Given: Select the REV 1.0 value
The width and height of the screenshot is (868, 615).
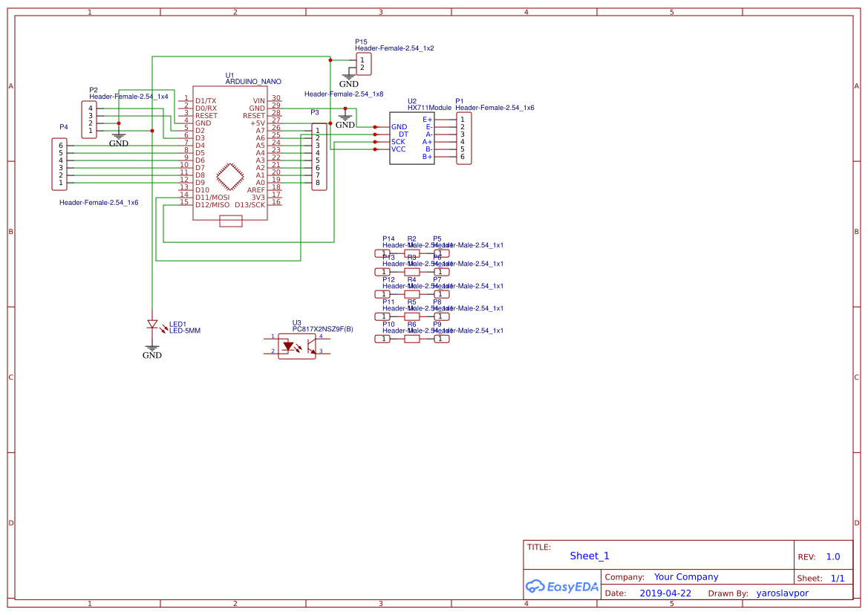Looking at the screenshot, I should (x=832, y=556).
